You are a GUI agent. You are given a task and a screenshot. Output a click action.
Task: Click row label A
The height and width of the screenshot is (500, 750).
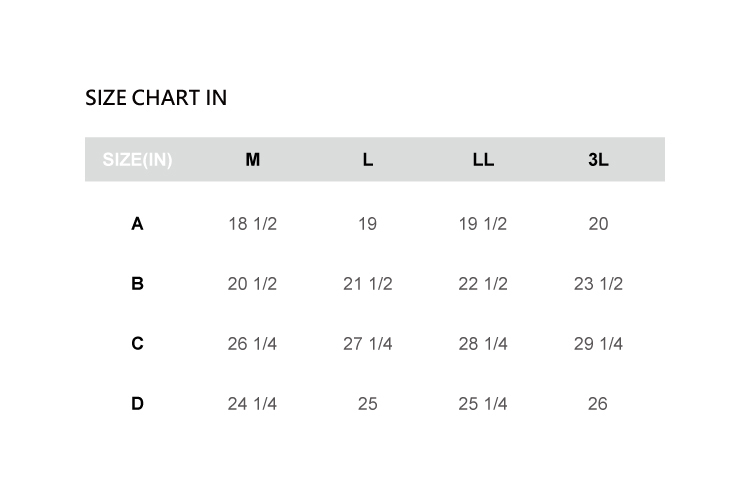pyautogui.click(x=137, y=224)
